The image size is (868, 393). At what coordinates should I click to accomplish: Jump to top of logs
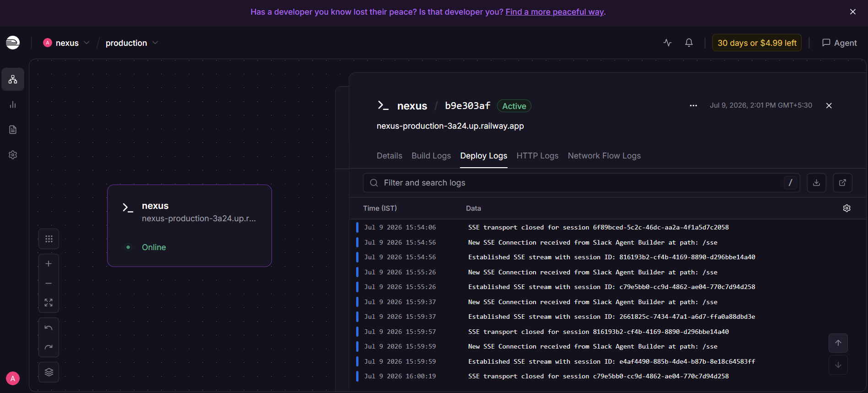tap(838, 343)
